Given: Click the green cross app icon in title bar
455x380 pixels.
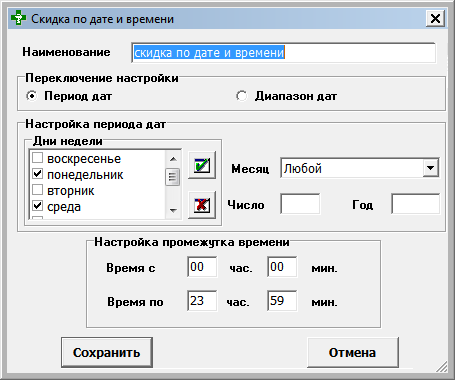Looking at the screenshot, I should point(18,18).
